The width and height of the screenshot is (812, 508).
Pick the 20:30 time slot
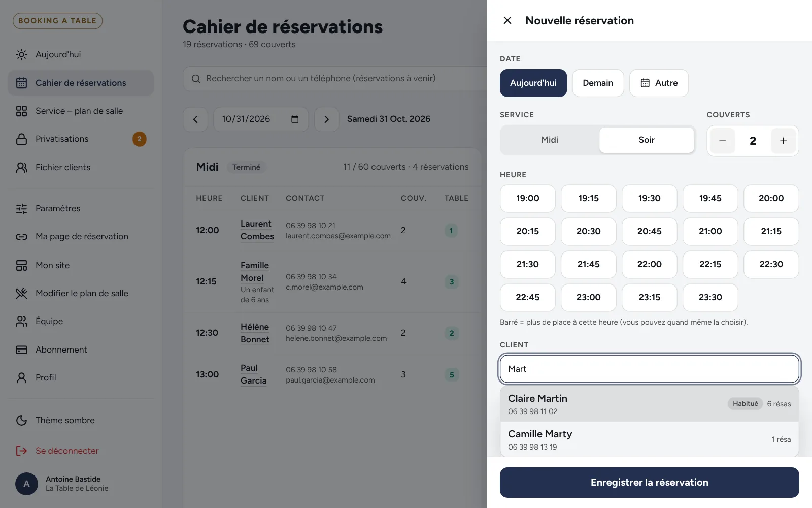tap(589, 231)
